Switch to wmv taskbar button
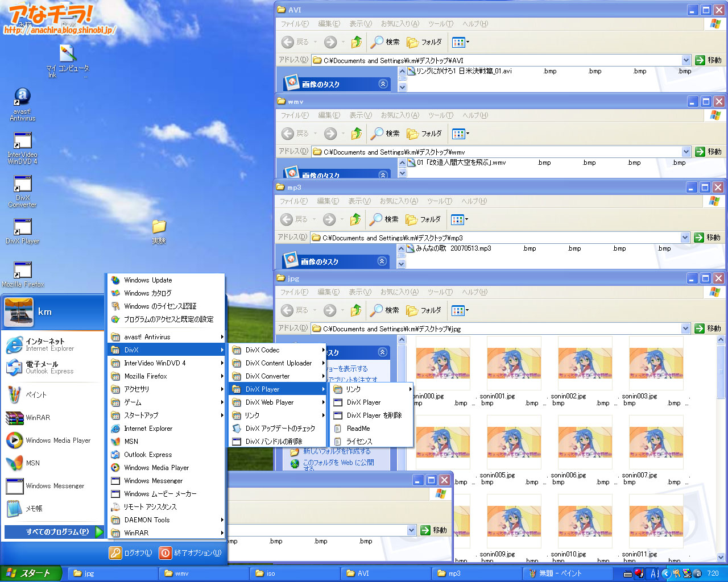The height and width of the screenshot is (582, 728). [204, 573]
